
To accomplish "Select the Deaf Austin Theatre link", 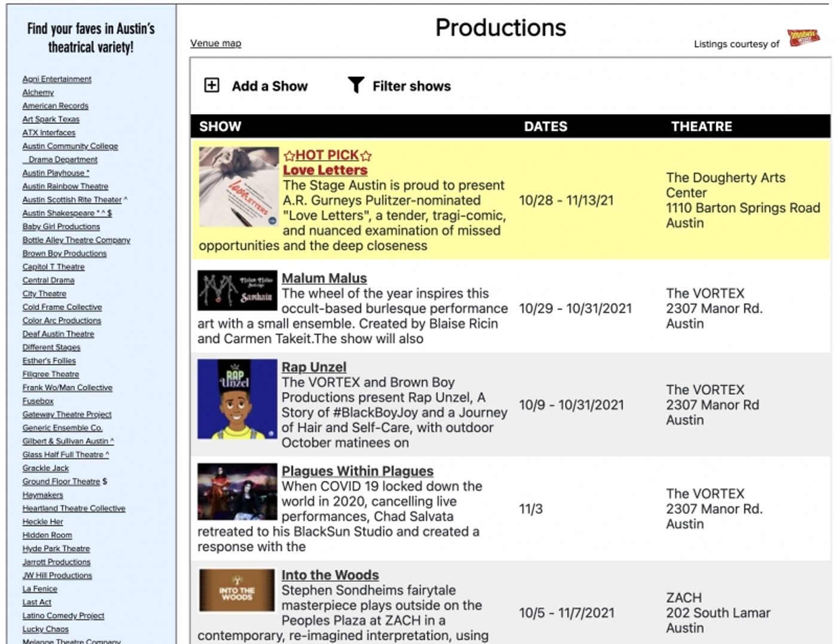I will coord(57,333).
